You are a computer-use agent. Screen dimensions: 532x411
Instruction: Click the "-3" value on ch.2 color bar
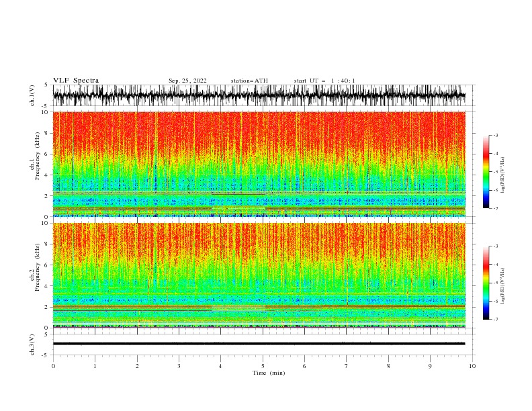coord(496,246)
